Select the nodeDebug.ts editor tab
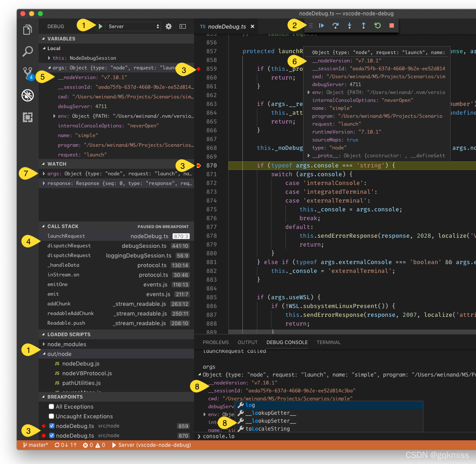The image size is (476, 464). (x=227, y=26)
